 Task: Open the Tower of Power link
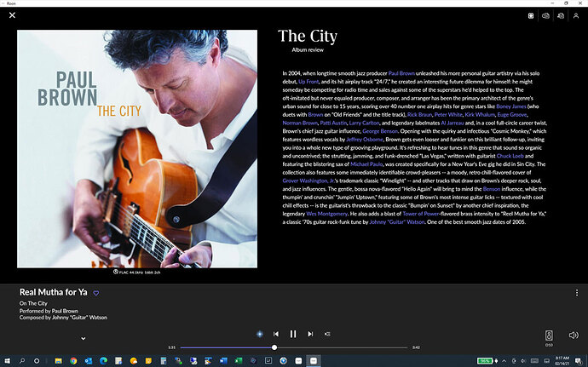[421, 214]
